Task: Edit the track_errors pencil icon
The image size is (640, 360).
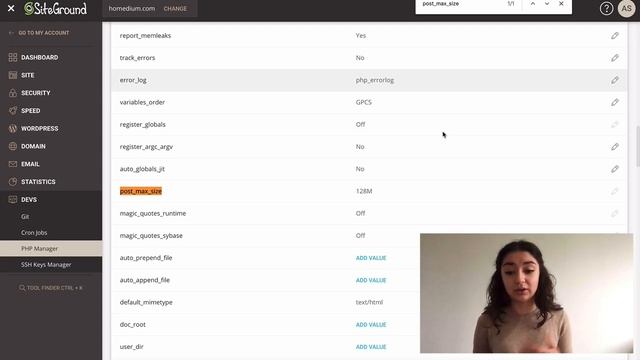Action: click(x=615, y=58)
